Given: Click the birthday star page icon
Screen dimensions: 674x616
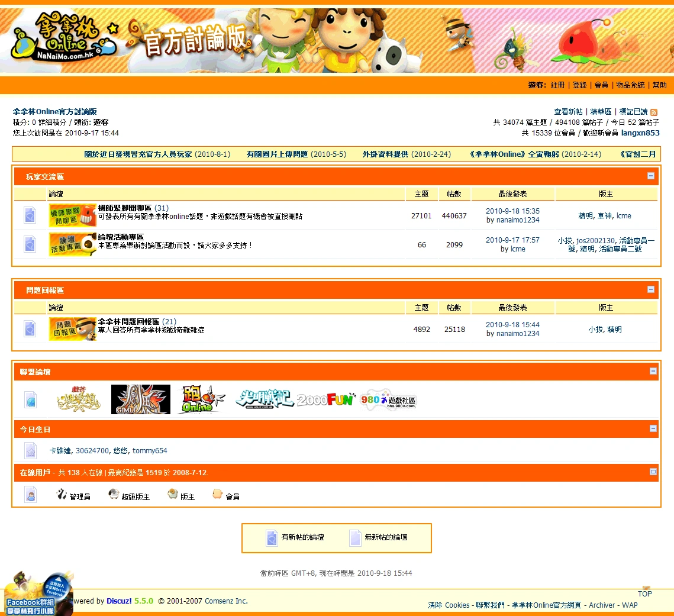Looking at the screenshot, I should click(30, 450).
